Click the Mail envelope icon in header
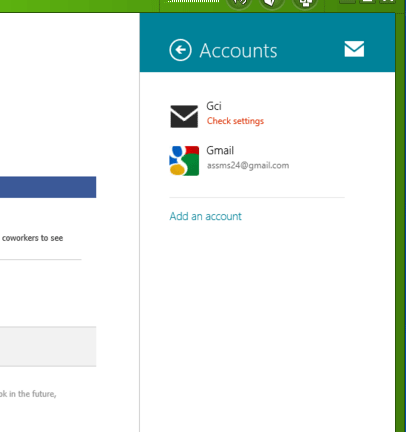 (354, 49)
